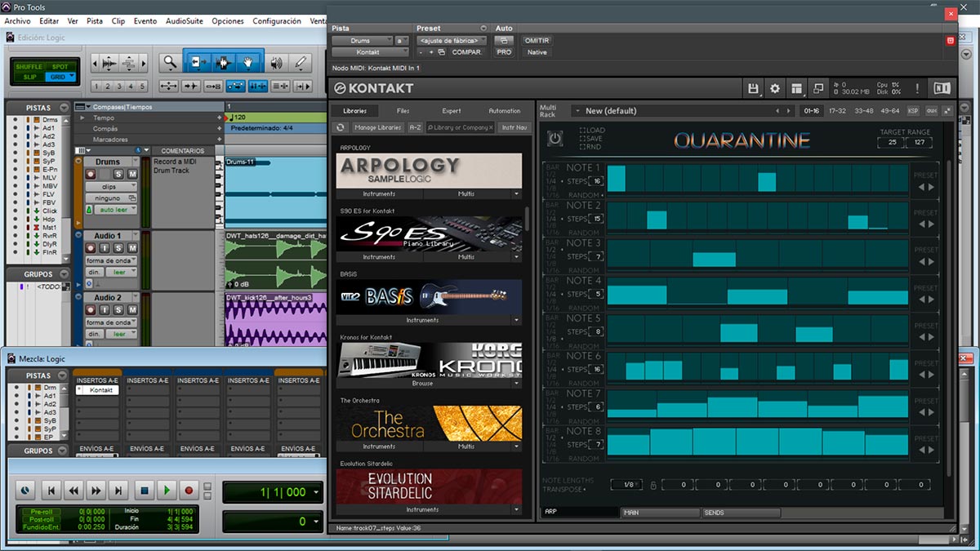Open Kontakt options gear icon
The image size is (980, 551).
pyautogui.click(x=775, y=88)
